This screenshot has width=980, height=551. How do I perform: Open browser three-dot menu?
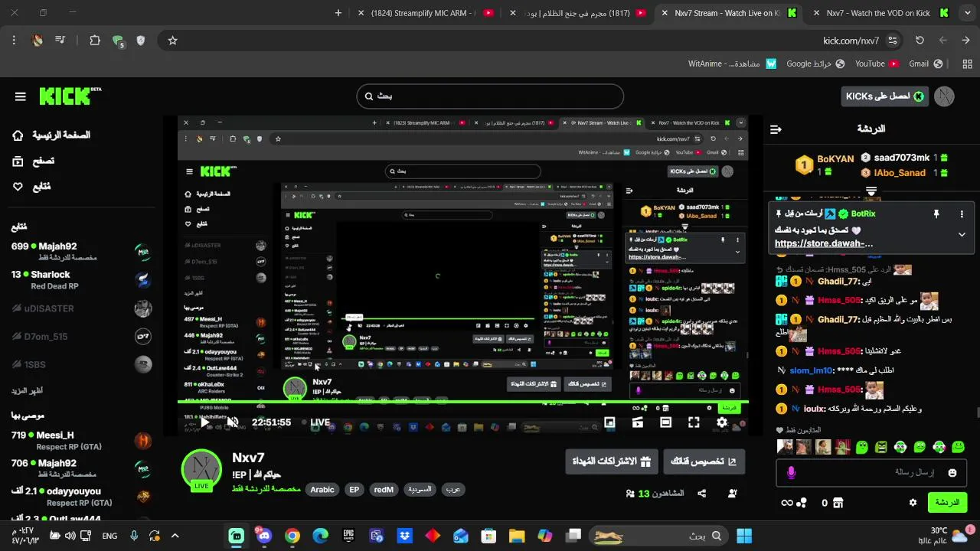[x=14, y=41]
